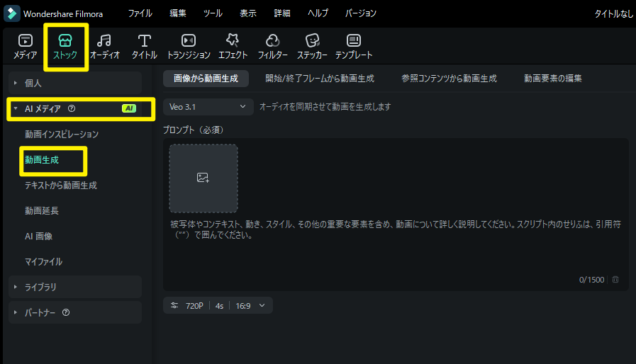Select 動画延長 in sidebar

[x=42, y=211]
